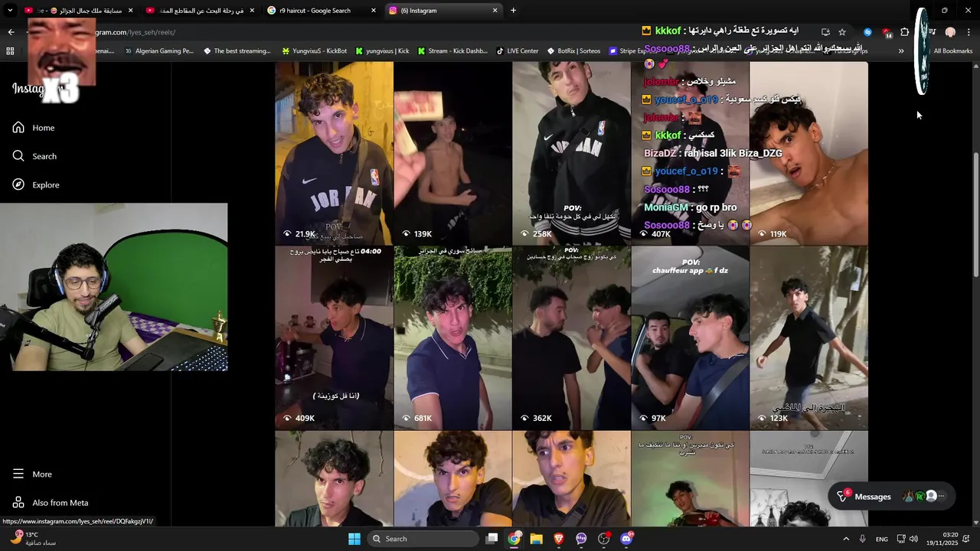The height and width of the screenshot is (551, 980).
Task: Open the reel with 21.9K views
Action: pos(334,153)
